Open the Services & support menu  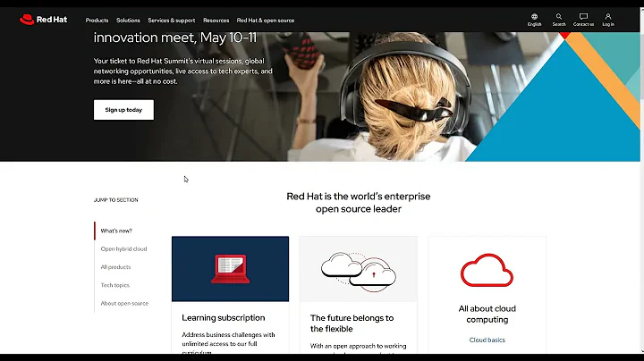(x=172, y=20)
